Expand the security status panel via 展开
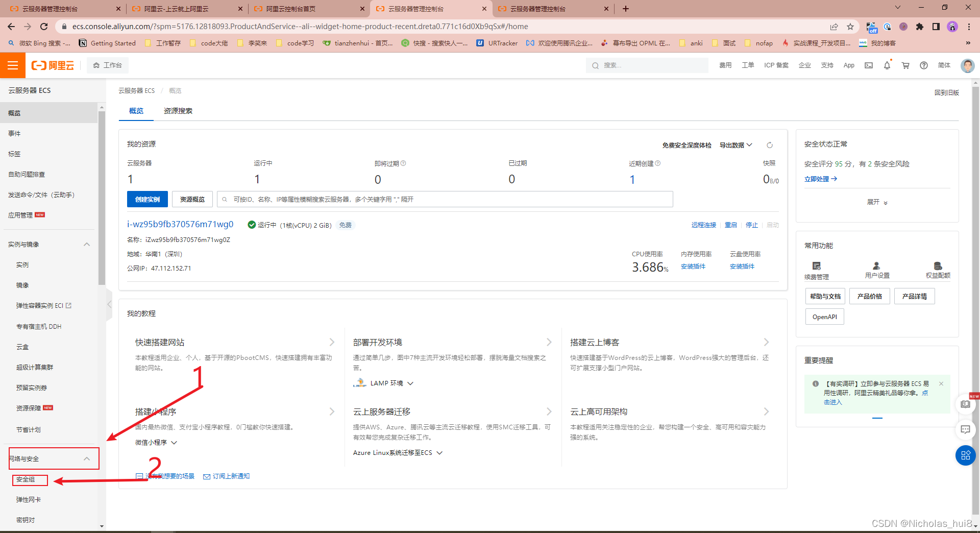The width and height of the screenshot is (980, 533). [877, 202]
